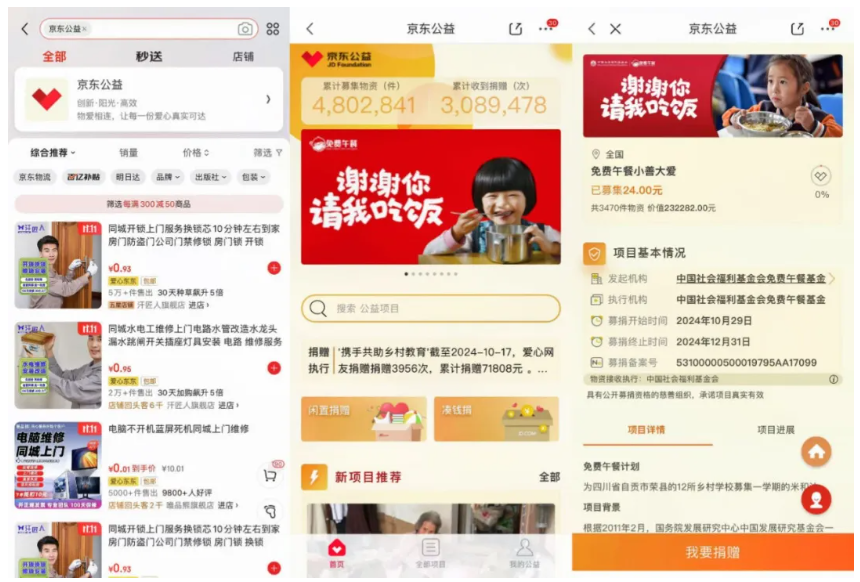
Task: Open the 同城水电工维修上门 product title
Action: click(195, 335)
